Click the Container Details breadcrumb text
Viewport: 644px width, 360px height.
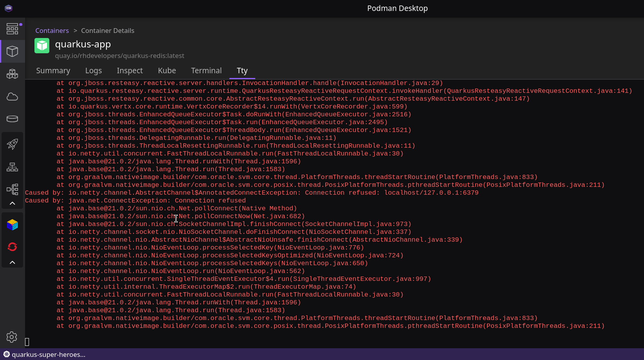coord(108,31)
